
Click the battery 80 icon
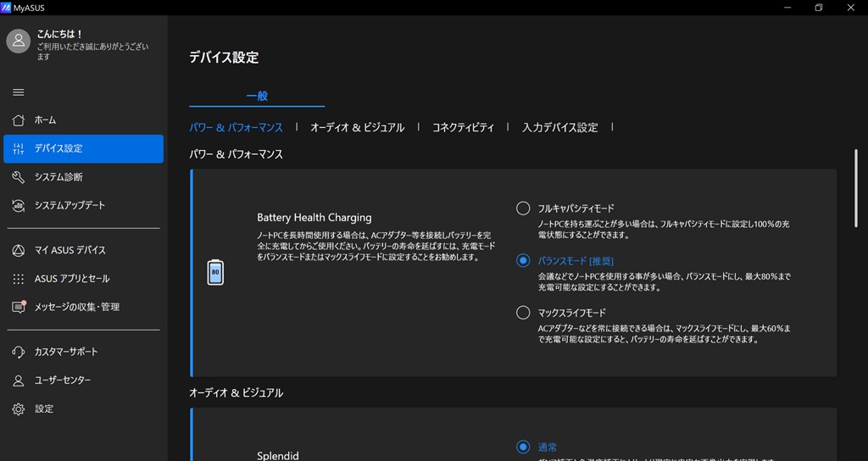[215, 272]
